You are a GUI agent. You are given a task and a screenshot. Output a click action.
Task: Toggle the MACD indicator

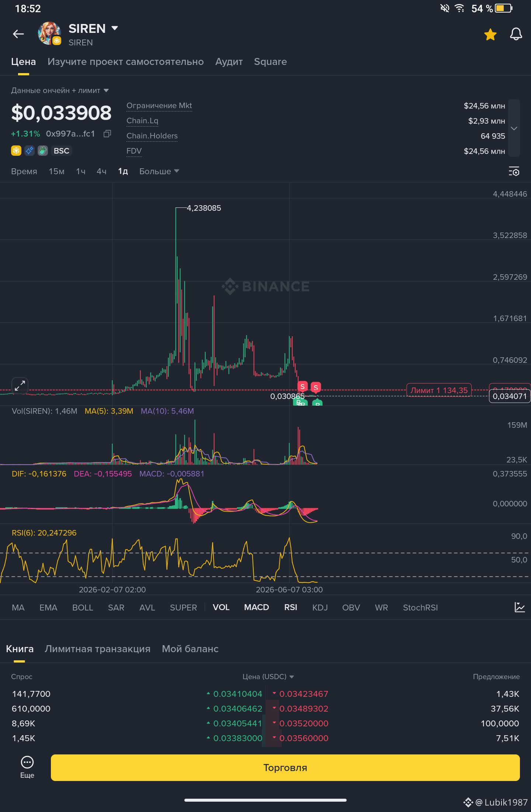(257, 608)
